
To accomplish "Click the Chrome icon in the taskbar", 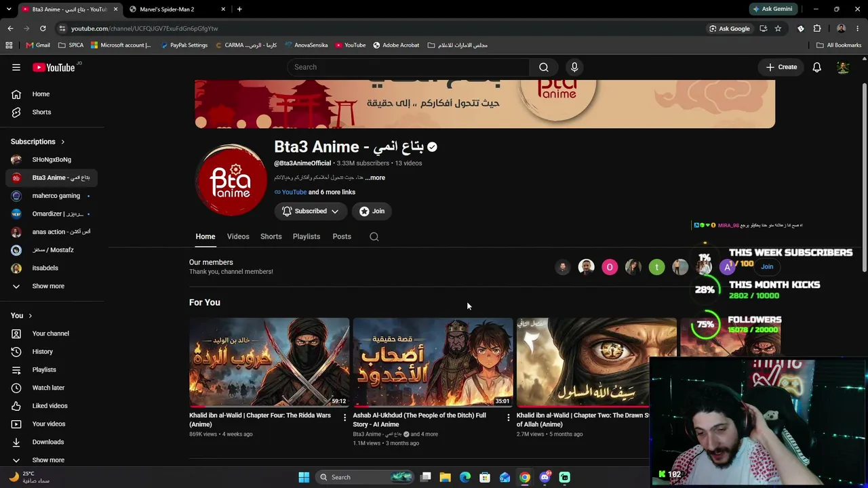I will pyautogui.click(x=525, y=477).
